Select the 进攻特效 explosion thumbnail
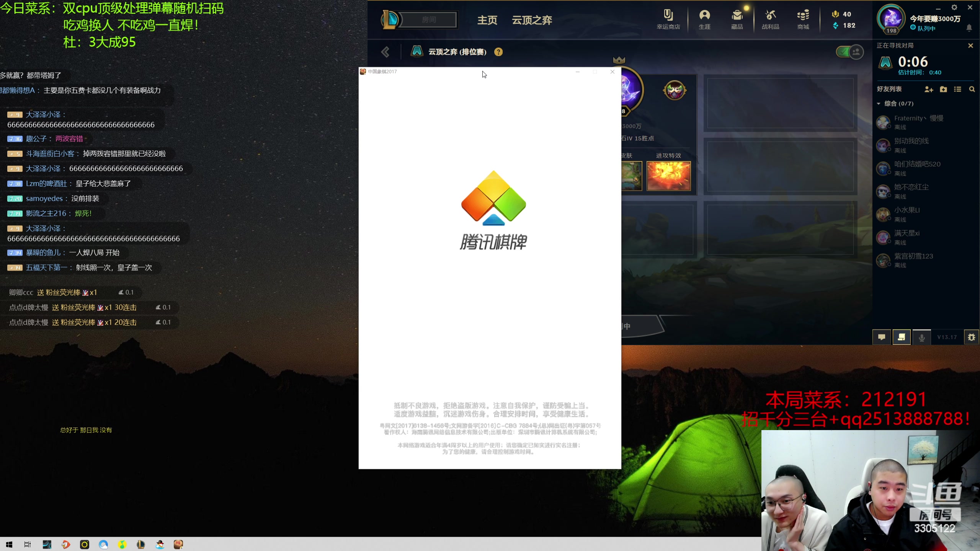 point(668,176)
